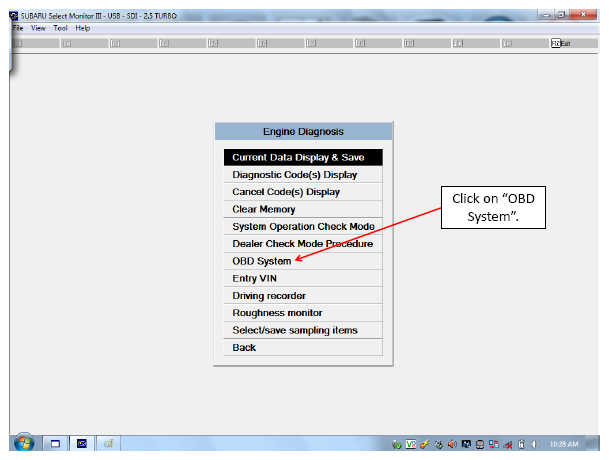Minimize the Select Monitor window
Viewport: 609px width, 460px height.
click(x=546, y=15)
